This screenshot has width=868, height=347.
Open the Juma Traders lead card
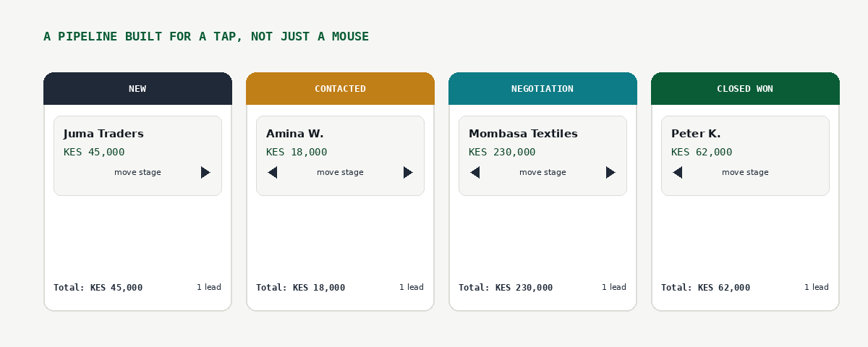click(137, 155)
